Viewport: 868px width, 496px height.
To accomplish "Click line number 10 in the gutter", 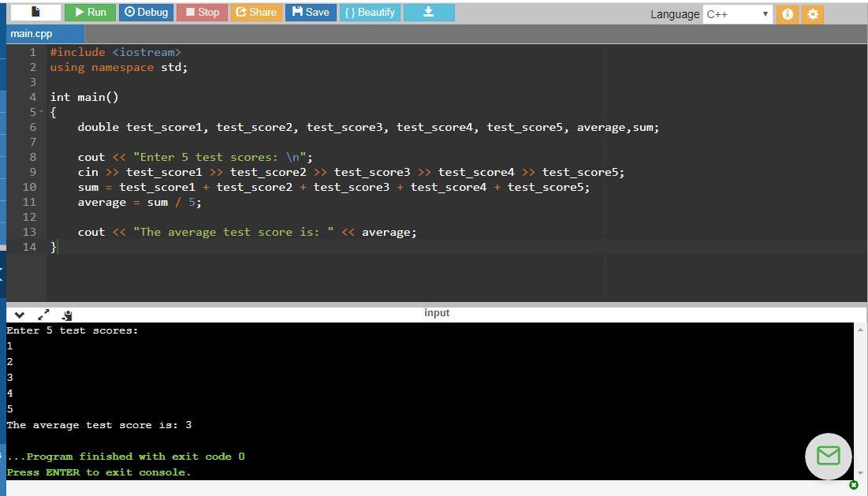I will tap(29, 187).
